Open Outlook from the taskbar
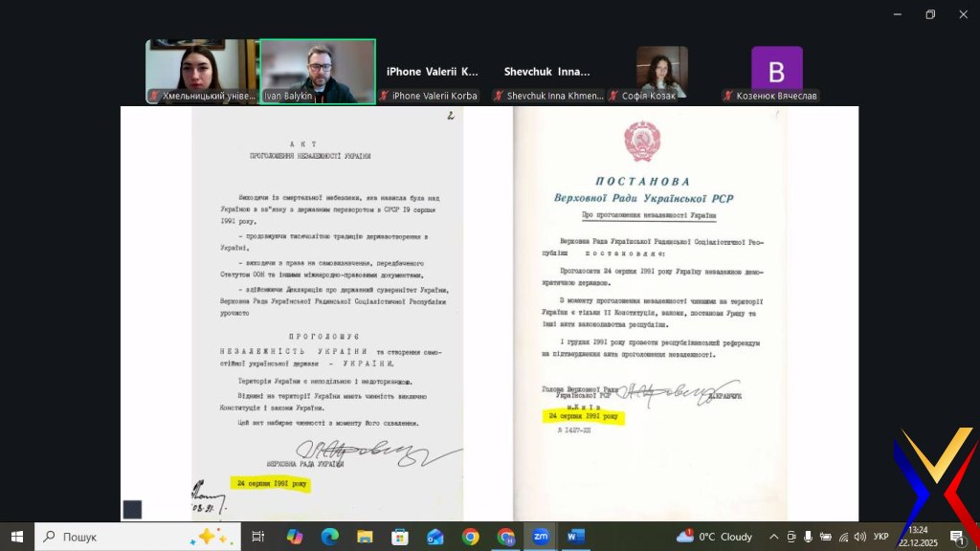Image resolution: width=980 pixels, height=551 pixels. pos(435,537)
